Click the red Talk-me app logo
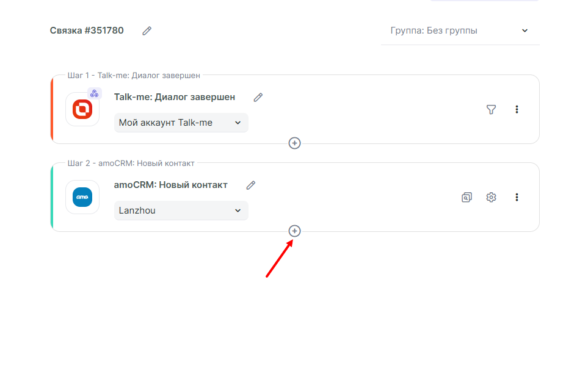The image size is (588, 382). click(x=82, y=109)
